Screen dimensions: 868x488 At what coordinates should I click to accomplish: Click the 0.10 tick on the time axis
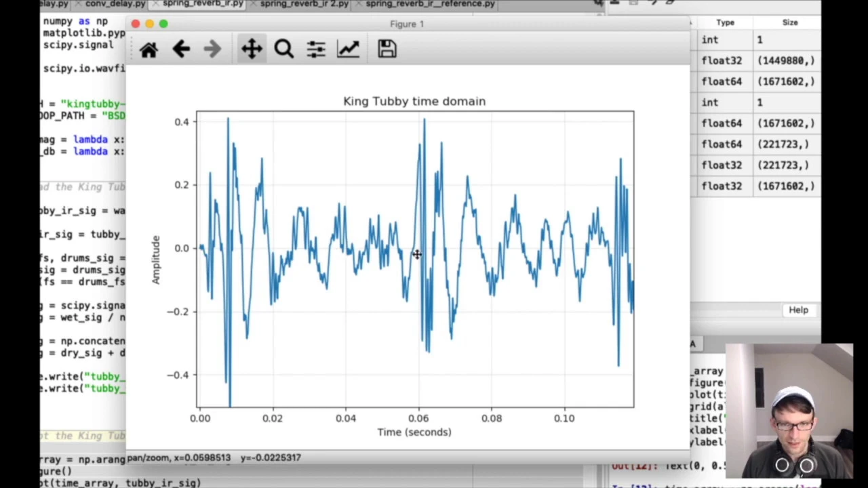[564, 418]
